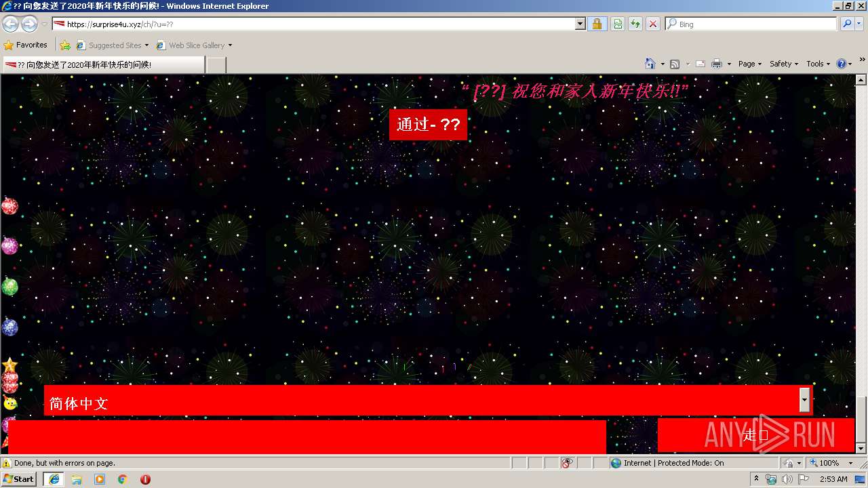Click the Add to Favorites Bar icon
This screenshot has width=868, height=488.
click(x=65, y=45)
